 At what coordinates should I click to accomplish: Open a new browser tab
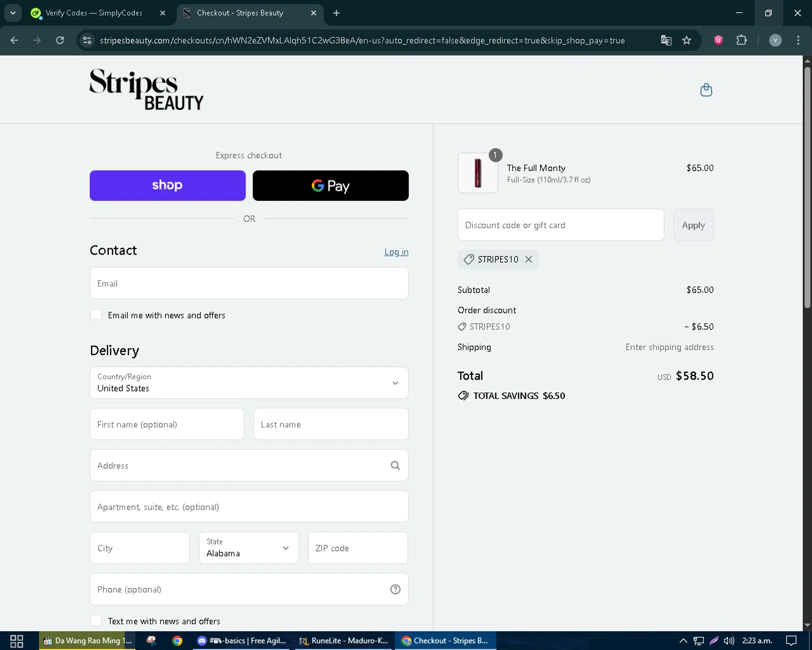(x=337, y=13)
